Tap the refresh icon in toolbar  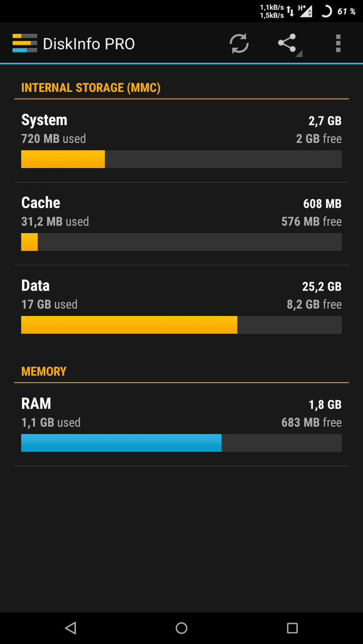[x=239, y=44]
